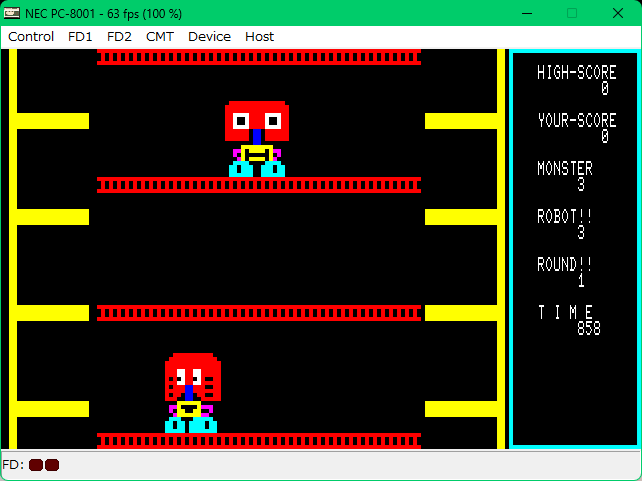Click the second FD access indicator lamp
Image resolution: width=642 pixels, height=481 pixels.
coord(52,465)
